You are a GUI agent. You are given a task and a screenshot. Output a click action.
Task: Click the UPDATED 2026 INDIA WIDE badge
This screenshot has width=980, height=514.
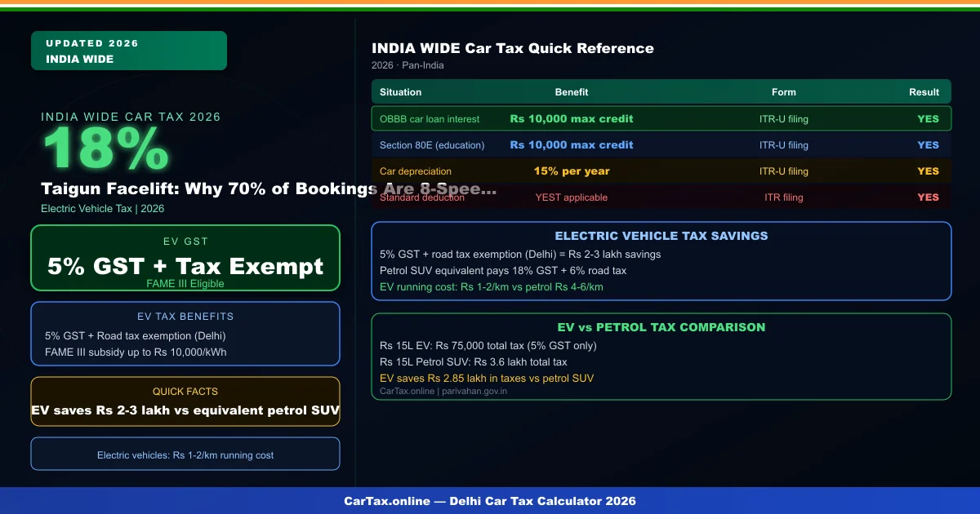coord(129,51)
